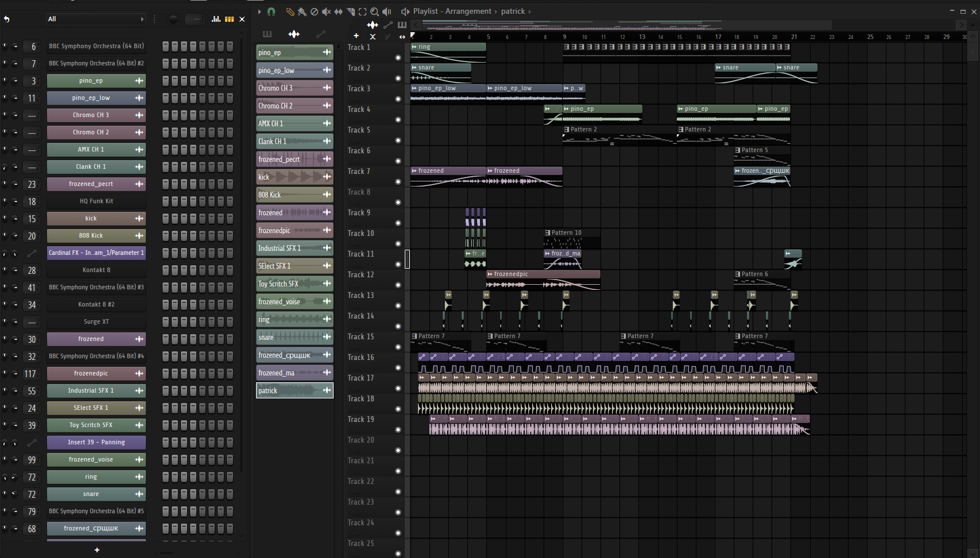Screen dimensions: 980x558
Task: Show audio clips in the picker panel
Action: [294, 34]
